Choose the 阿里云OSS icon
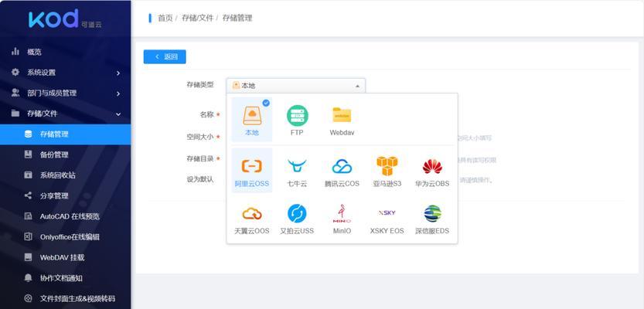This screenshot has width=644, height=309. [252, 166]
